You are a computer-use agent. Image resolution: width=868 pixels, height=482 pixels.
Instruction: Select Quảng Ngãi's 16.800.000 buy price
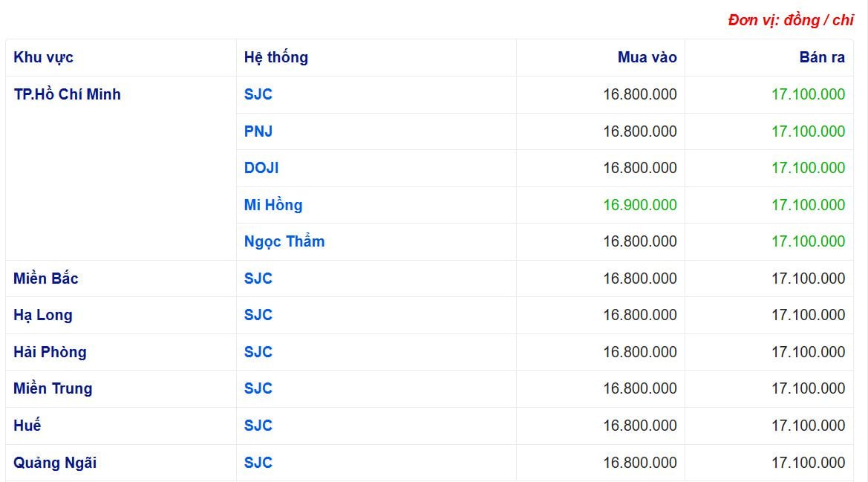click(x=640, y=463)
